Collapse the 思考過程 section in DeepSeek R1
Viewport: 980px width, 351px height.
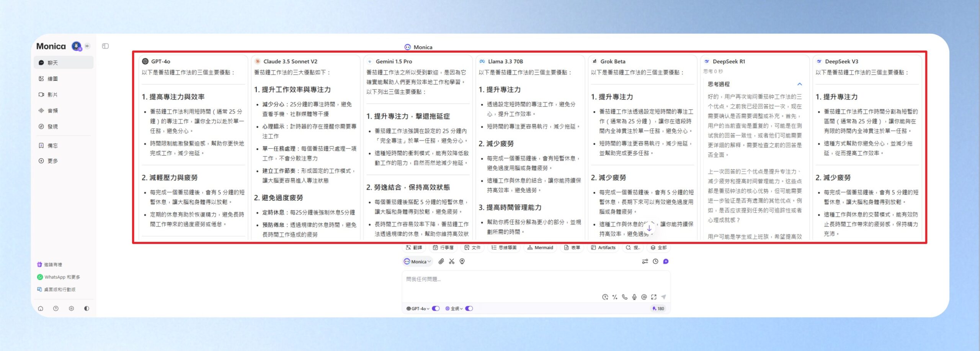[799, 84]
